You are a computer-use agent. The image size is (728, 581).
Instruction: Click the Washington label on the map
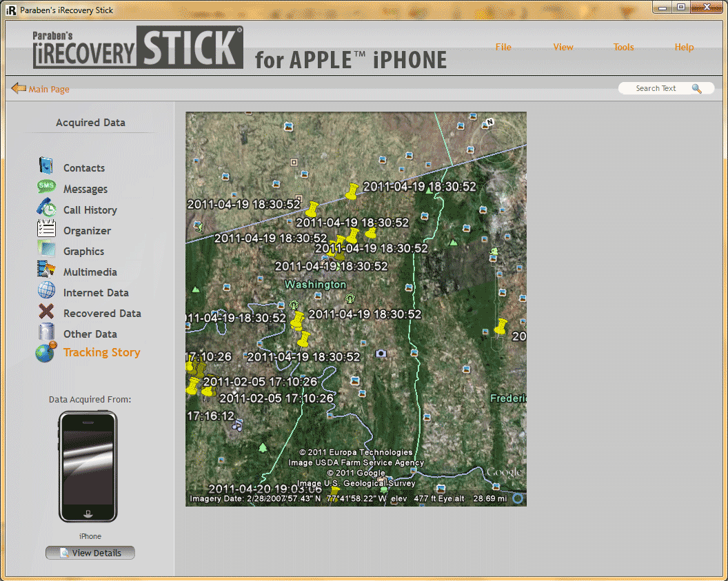pos(315,284)
